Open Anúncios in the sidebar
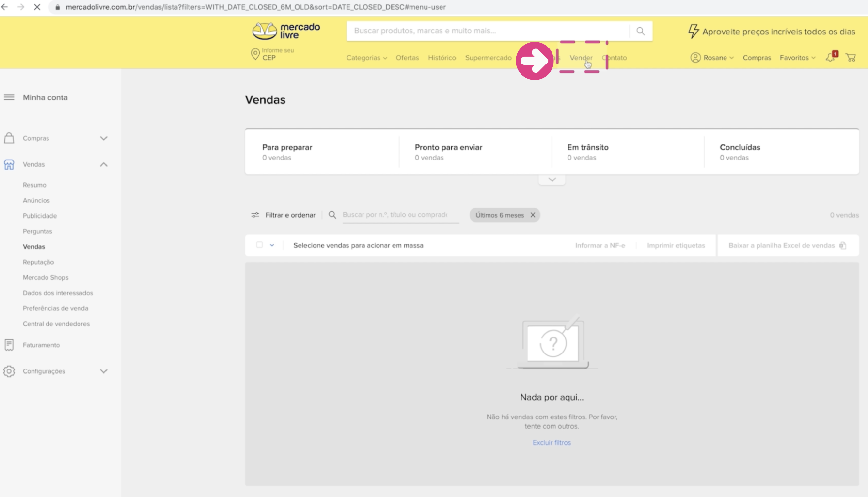Viewport: 868px width, 497px height. tap(36, 200)
